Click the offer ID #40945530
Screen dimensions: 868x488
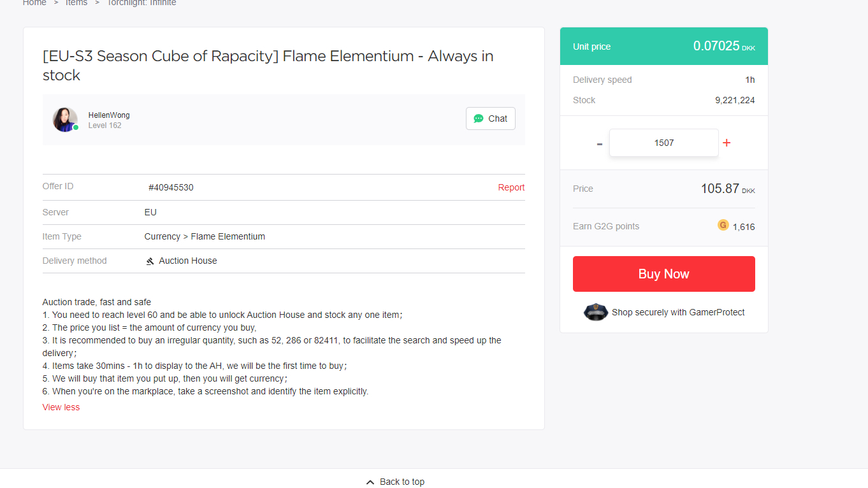171,188
